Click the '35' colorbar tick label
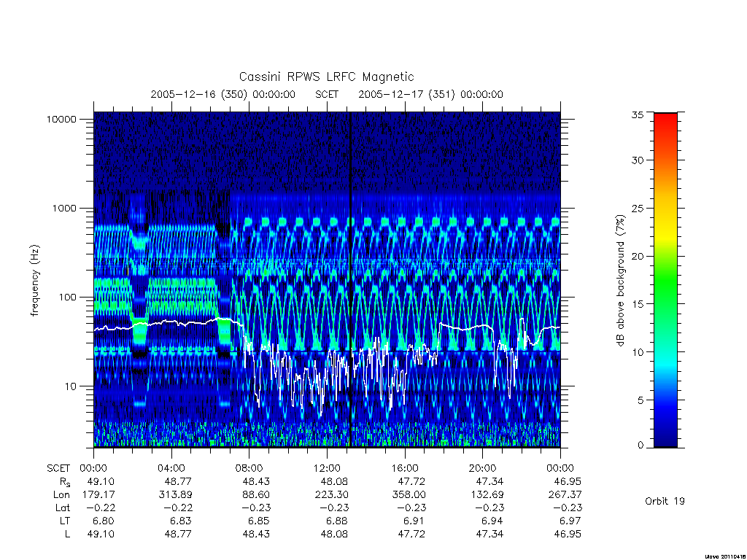Image resolution: width=747 pixels, height=560 pixels. pos(638,114)
